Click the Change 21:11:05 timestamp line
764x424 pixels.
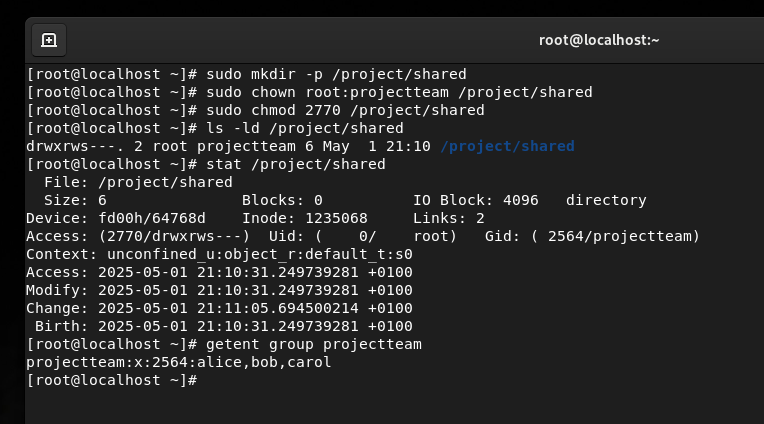[x=219, y=308]
